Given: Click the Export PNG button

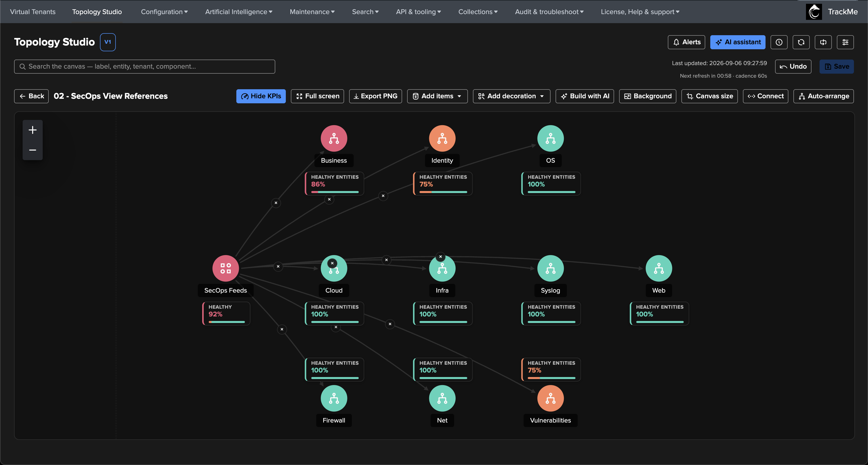Looking at the screenshot, I should pyautogui.click(x=375, y=96).
